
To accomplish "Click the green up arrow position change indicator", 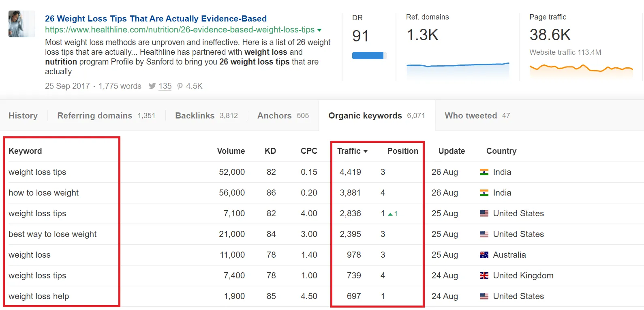I will pos(390,214).
